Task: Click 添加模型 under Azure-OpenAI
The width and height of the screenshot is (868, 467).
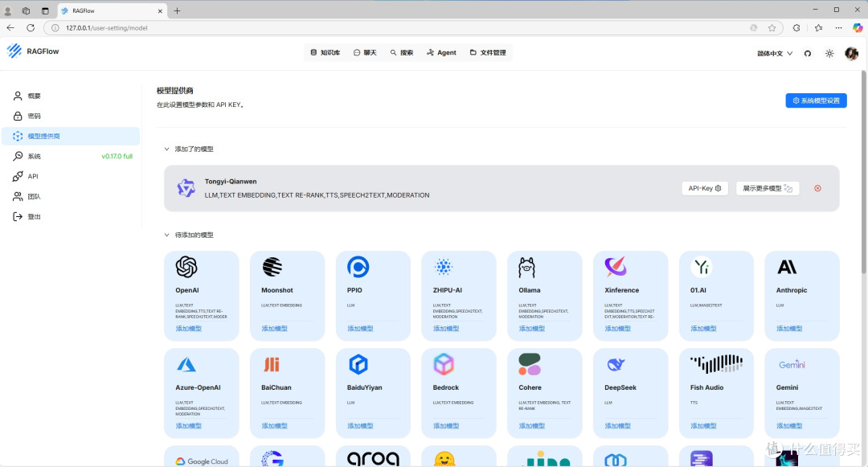Action: tap(189, 426)
